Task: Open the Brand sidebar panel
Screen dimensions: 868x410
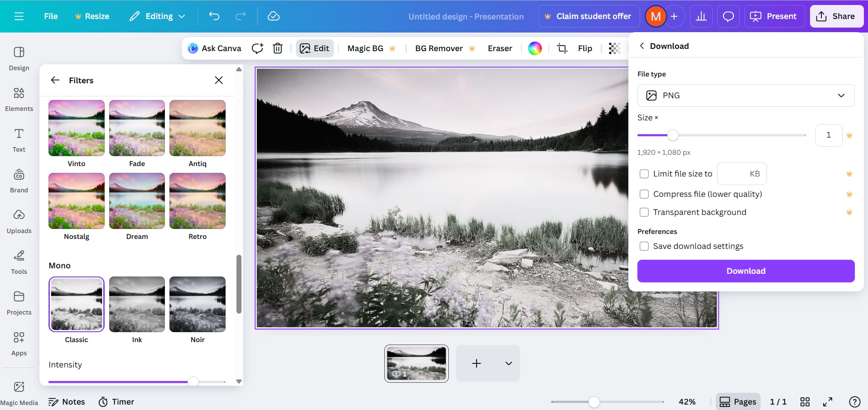Action: tap(19, 181)
